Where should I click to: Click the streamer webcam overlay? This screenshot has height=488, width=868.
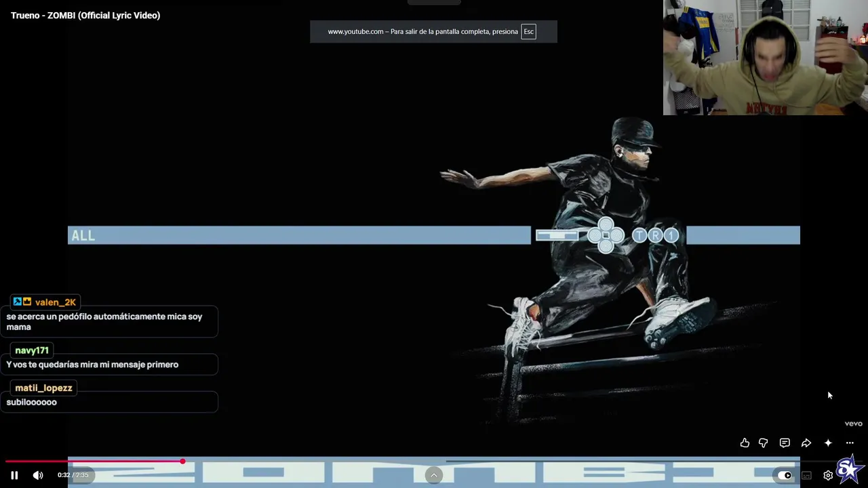765,58
